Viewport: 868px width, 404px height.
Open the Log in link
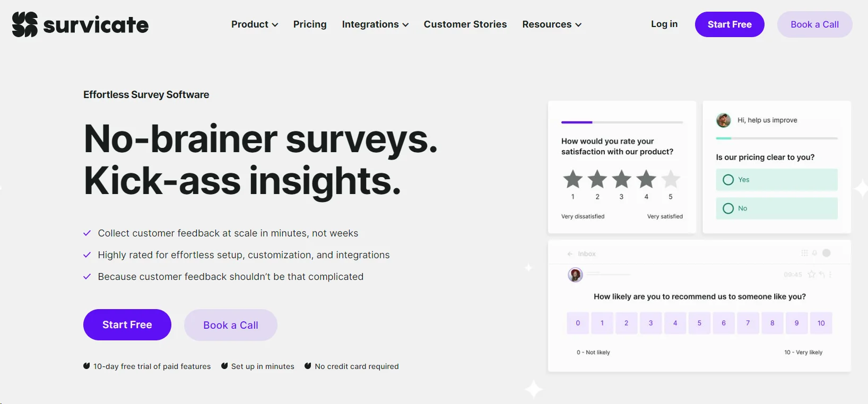pyautogui.click(x=664, y=24)
